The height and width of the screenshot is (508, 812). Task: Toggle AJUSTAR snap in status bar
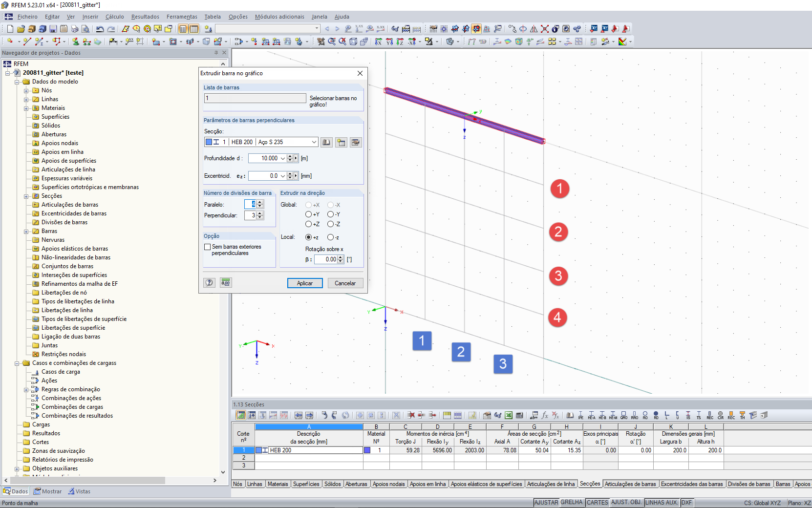546,503
